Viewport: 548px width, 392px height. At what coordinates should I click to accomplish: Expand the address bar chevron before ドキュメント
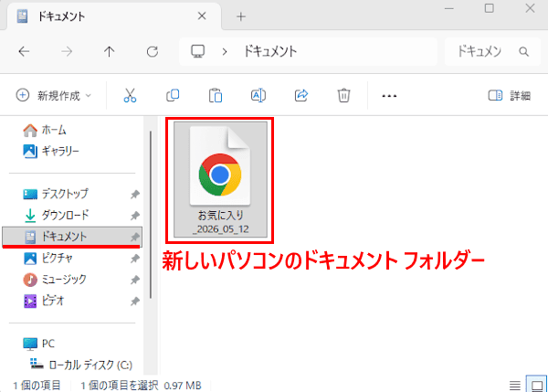point(225,52)
